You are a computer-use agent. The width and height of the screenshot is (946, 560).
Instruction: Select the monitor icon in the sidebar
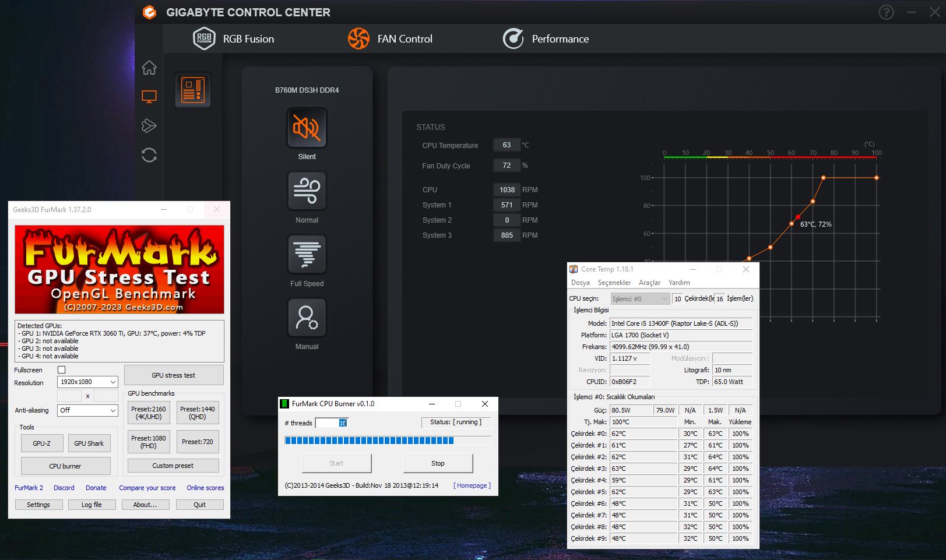[x=149, y=97]
